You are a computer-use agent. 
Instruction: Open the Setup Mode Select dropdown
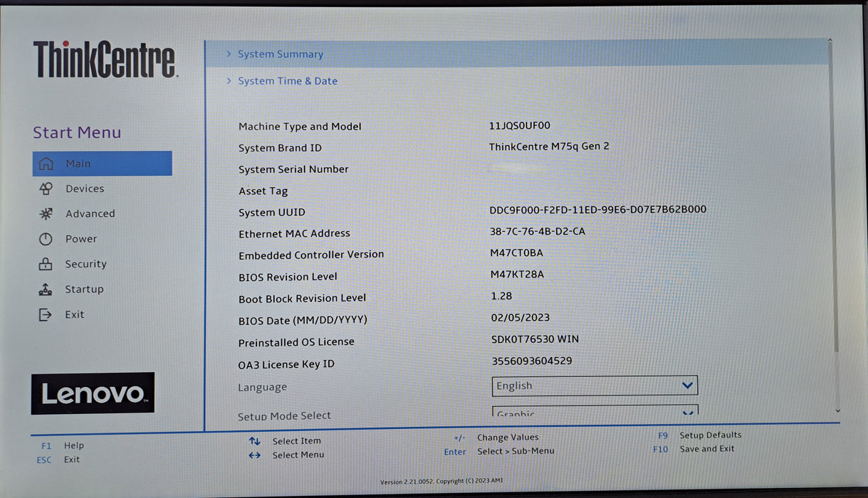595,411
